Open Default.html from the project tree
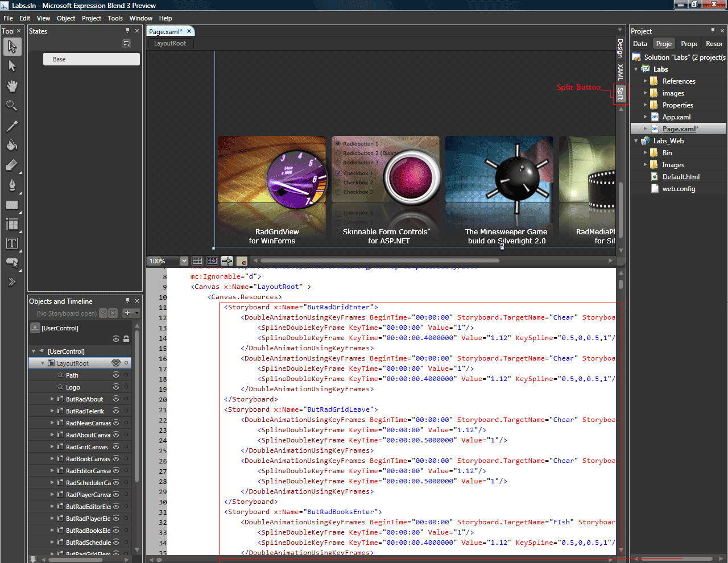This screenshot has width=728, height=563. [681, 177]
